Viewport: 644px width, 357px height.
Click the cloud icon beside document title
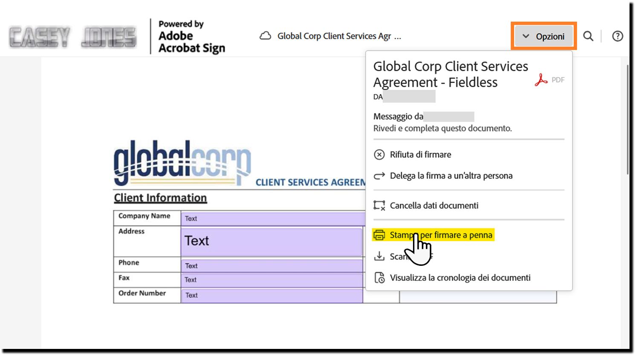[x=266, y=36]
